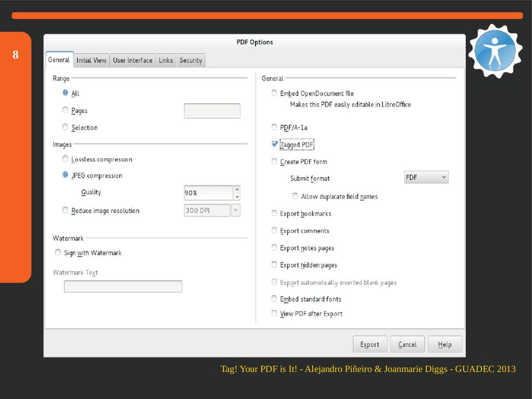
Task: Click the Pages range input field
Action: (x=212, y=111)
